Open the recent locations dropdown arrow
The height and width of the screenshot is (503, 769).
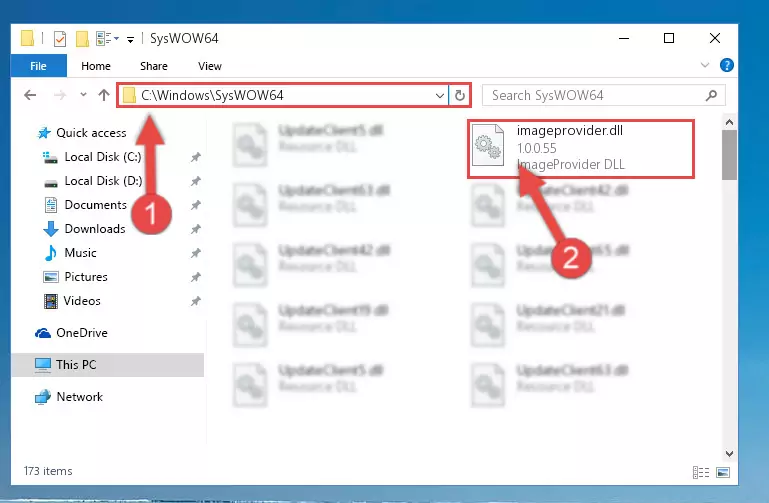83,94
